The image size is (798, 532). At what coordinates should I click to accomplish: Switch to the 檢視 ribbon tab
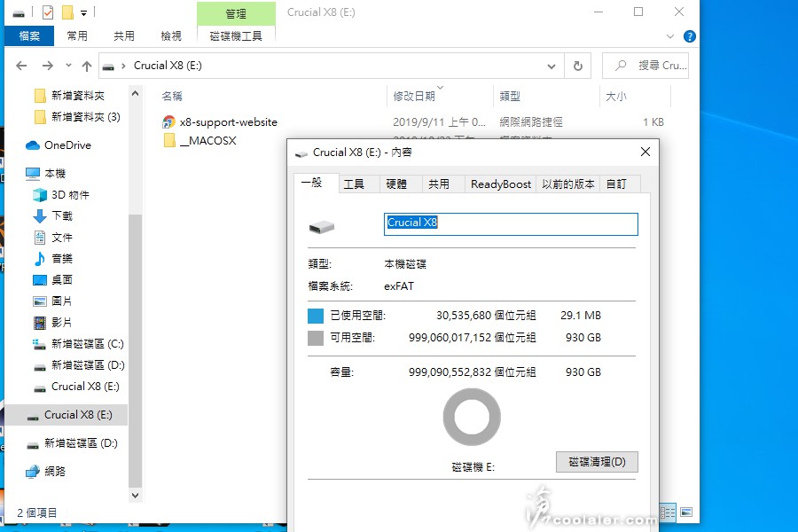[170, 36]
